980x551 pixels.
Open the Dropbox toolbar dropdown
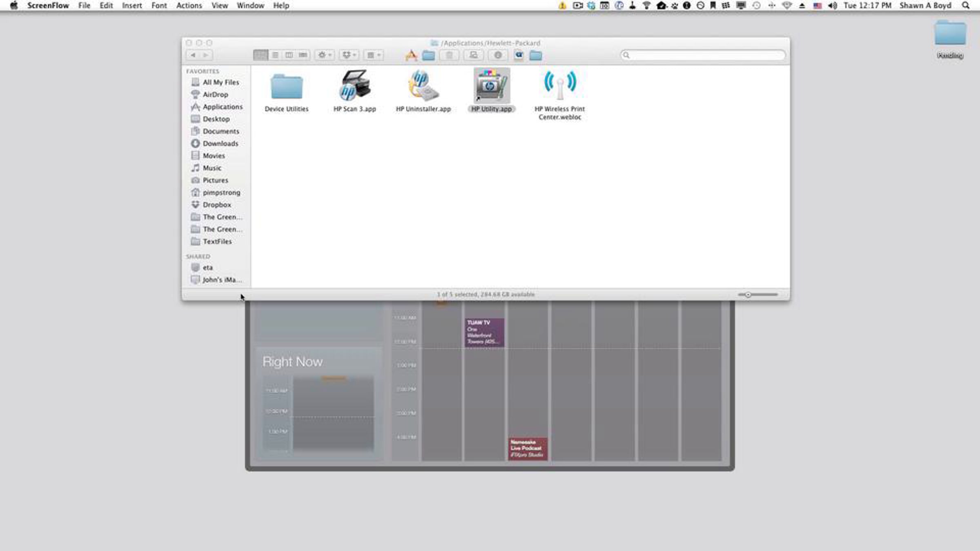point(349,55)
